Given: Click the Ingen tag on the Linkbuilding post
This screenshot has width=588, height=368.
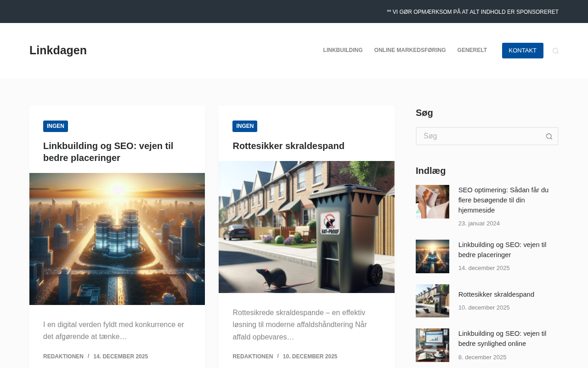Looking at the screenshot, I should click(x=56, y=126).
